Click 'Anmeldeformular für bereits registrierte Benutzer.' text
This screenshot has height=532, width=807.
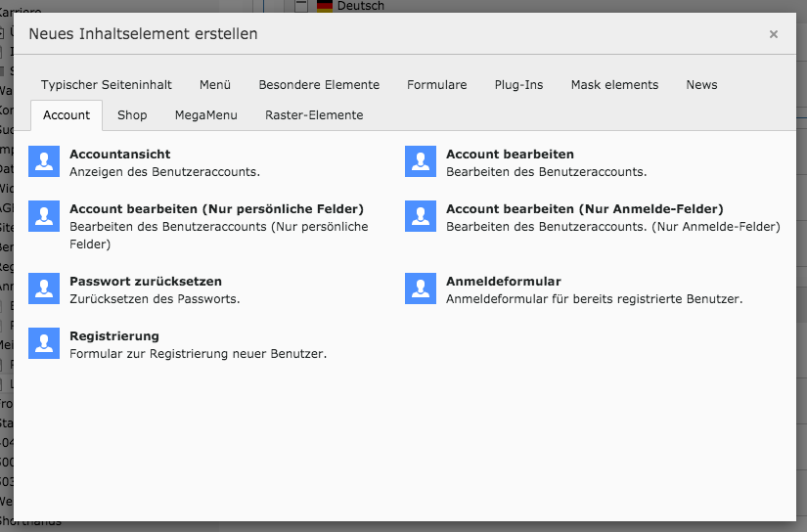pyautogui.click(x=595, y=299)
